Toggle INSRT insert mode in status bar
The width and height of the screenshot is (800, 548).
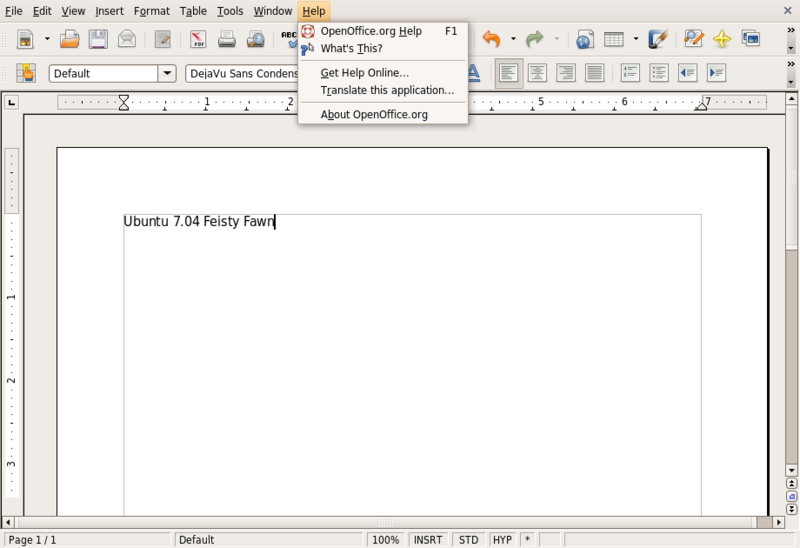[428, 540]
